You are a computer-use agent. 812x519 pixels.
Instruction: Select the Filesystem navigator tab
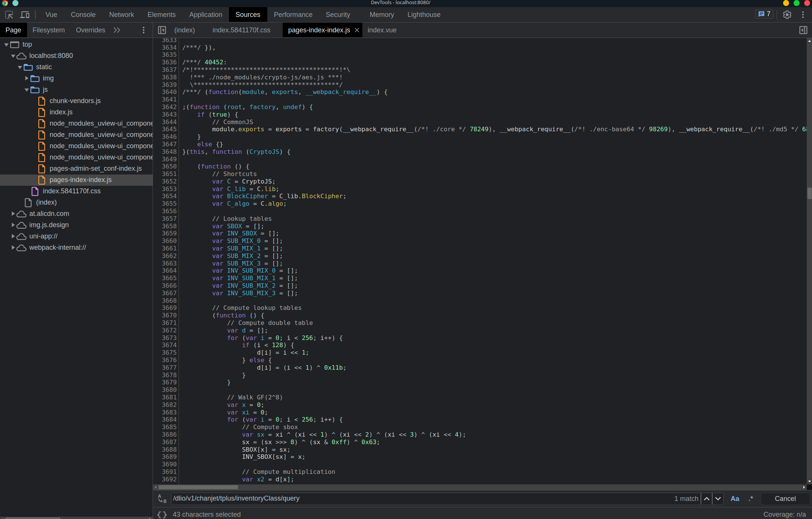(x=48, y=30)
